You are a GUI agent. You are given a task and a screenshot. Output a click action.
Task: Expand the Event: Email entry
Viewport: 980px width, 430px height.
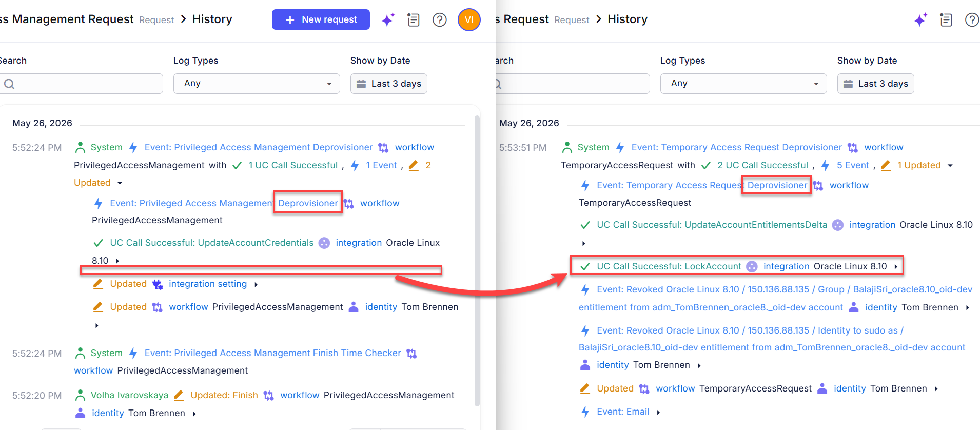click(x=658, y=412)
